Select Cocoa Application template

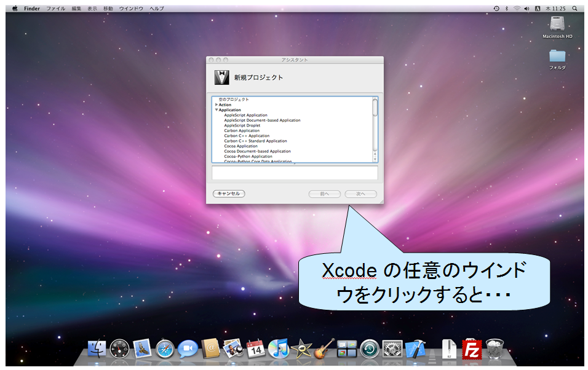tap(240, 146)
